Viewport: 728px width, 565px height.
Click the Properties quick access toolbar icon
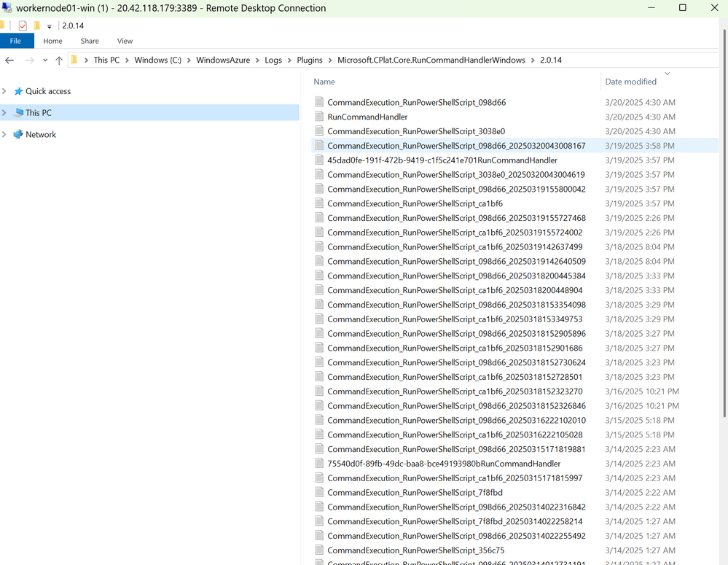pos(23,26)
